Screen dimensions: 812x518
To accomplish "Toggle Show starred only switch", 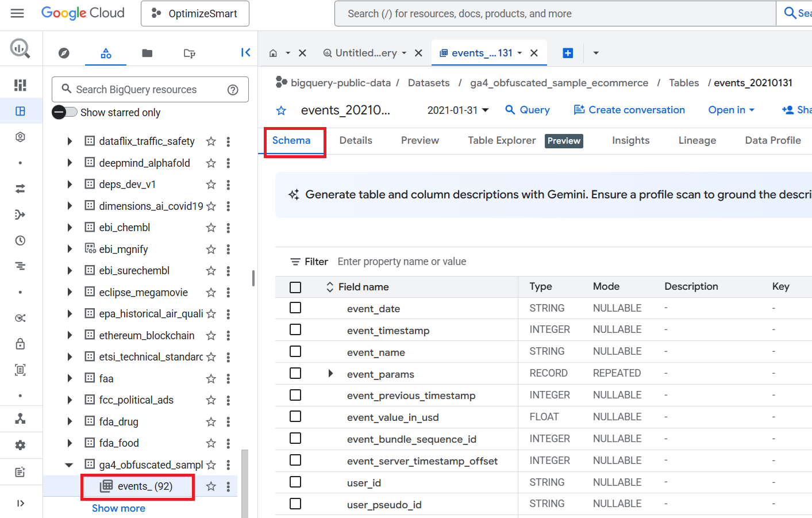I will pos(64,112).
